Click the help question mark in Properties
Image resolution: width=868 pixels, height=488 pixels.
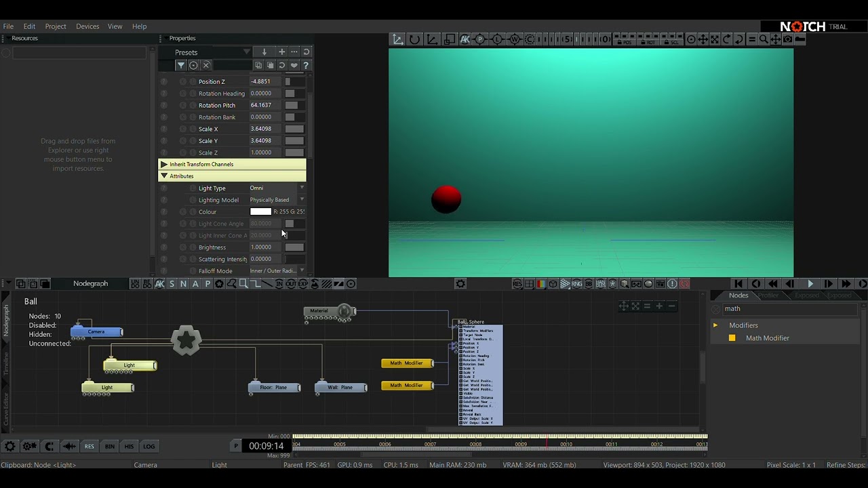(x=306, y=65)
